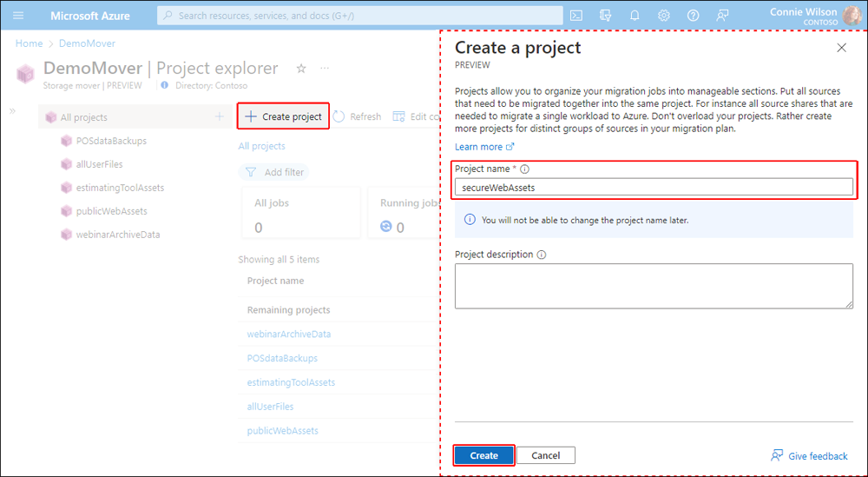Open the help question mark
Viewport: 868px width, 477px height.
[x=693, y=16]
